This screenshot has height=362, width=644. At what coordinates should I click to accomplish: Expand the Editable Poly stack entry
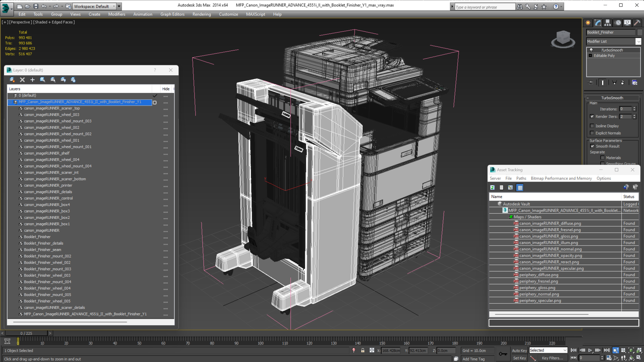590,55
